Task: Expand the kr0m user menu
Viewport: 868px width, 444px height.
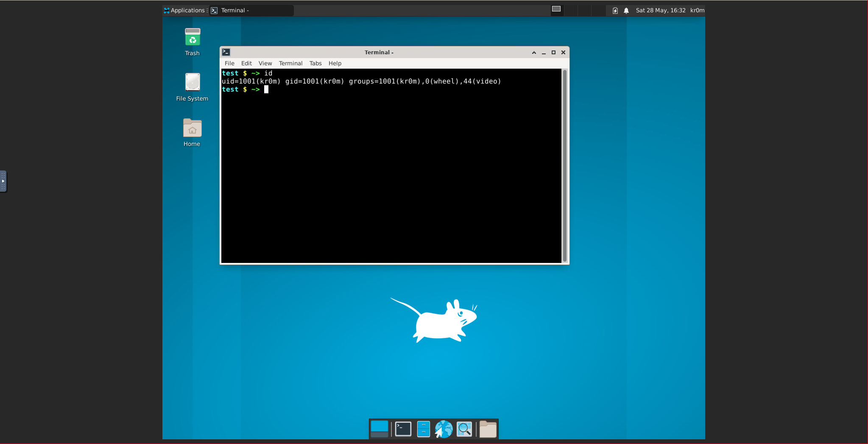Action: [x=697, y=10]
